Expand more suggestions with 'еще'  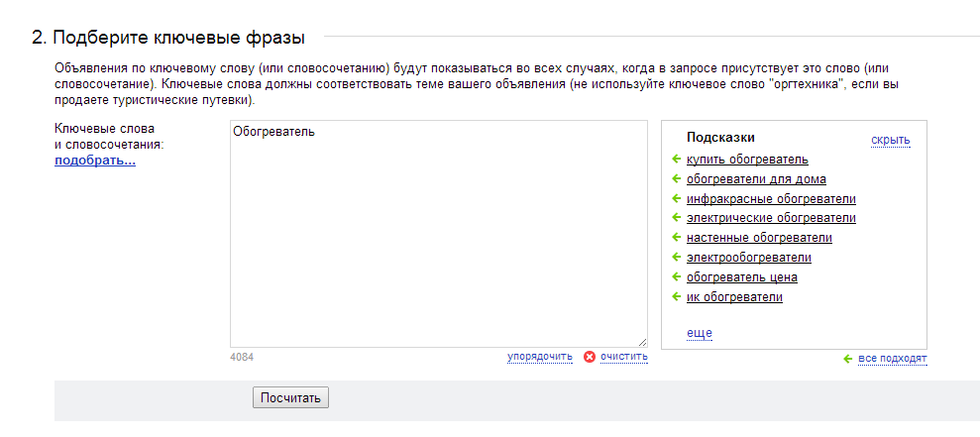pos(700,333)
